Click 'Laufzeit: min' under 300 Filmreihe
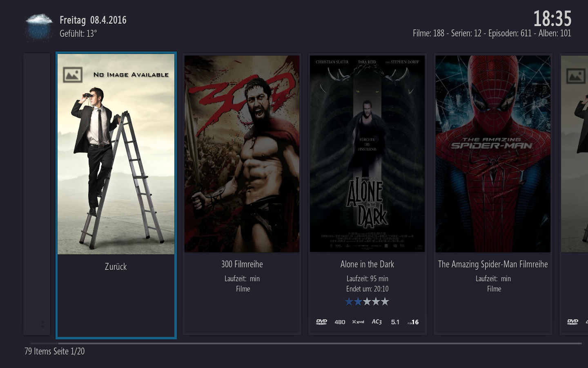The width and height of the screenshot is (588, 368). pyautogui.click(x=242, y=278)
